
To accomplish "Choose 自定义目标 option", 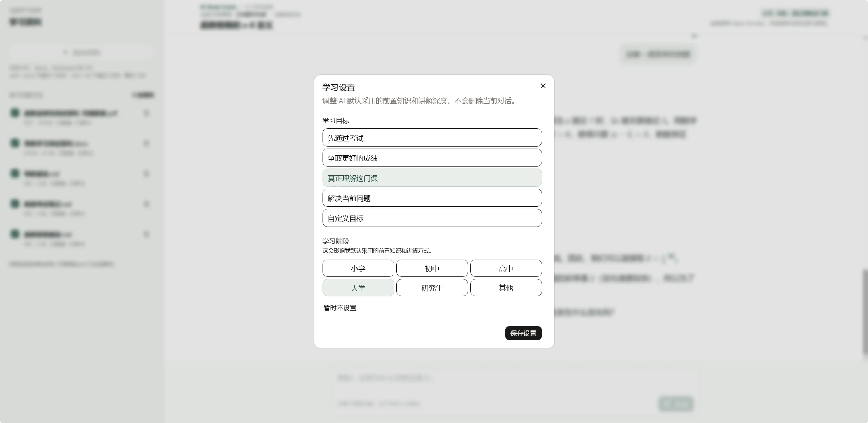I will [432, 218].
